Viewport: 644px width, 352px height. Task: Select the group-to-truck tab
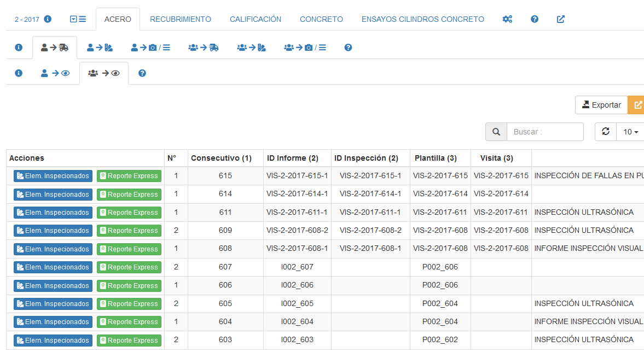point(203,48)
